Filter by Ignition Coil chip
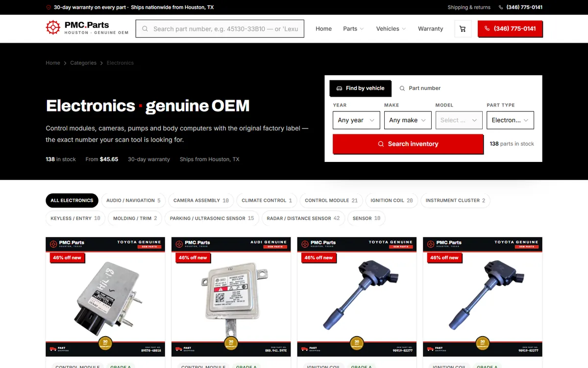 (x=392, y=200)
